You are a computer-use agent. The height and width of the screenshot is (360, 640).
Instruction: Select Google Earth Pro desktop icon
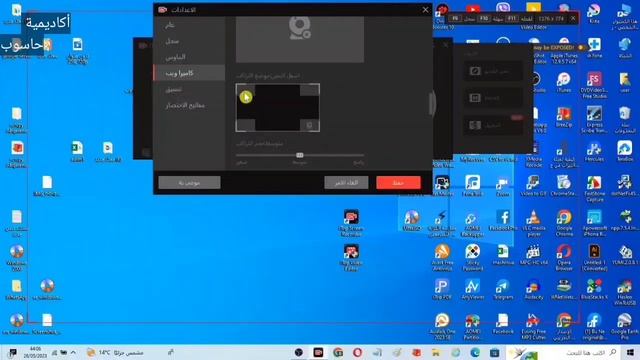coord(625,327)
